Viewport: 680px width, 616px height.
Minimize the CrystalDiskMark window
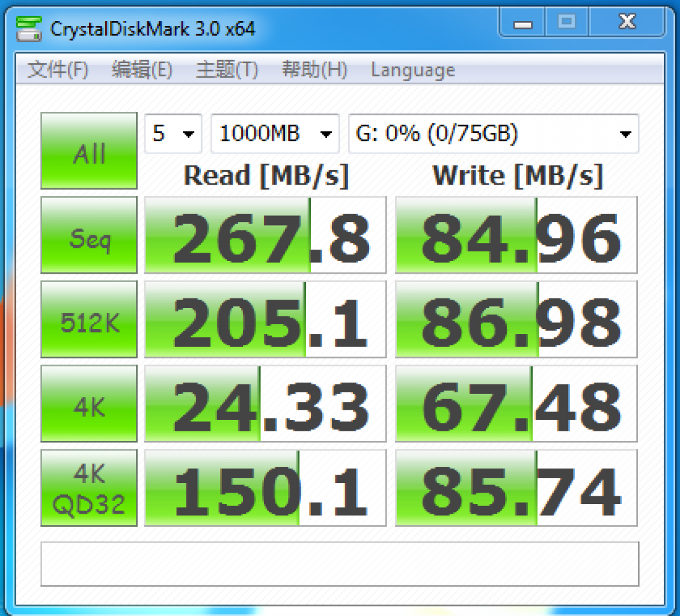click(x=522, y=22)
